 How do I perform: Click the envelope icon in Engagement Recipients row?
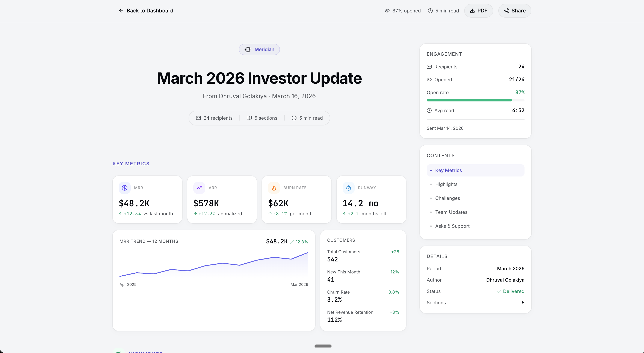click(x=429, y=67)
